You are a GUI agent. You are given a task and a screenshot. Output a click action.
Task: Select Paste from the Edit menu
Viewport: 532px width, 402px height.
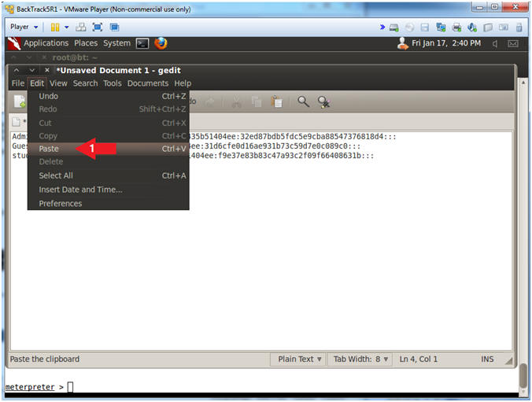tap(109, 149)
